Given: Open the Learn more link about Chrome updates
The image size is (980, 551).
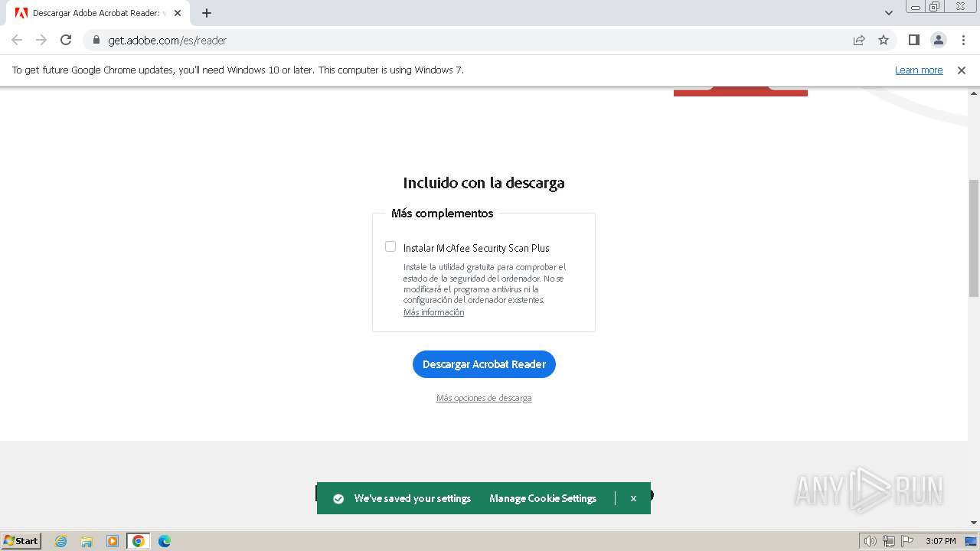Looking at the screenshot, I should pos(919,70).
